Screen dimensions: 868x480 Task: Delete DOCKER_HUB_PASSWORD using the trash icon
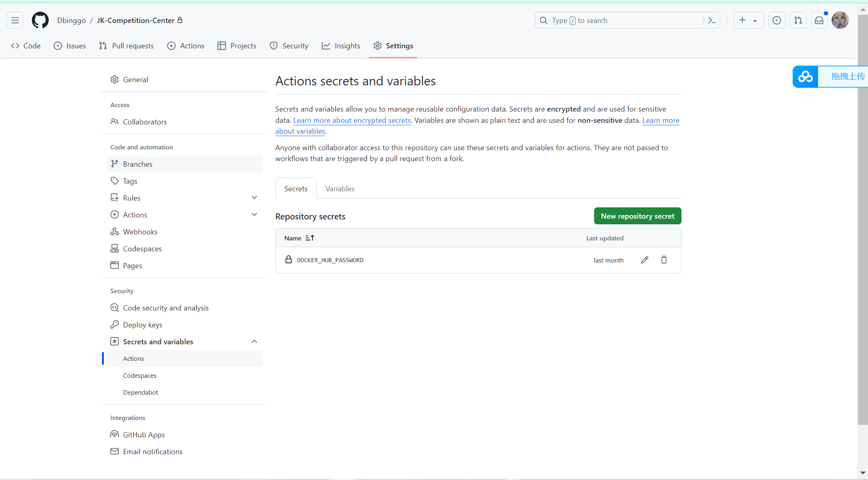[x=664, y=260]
